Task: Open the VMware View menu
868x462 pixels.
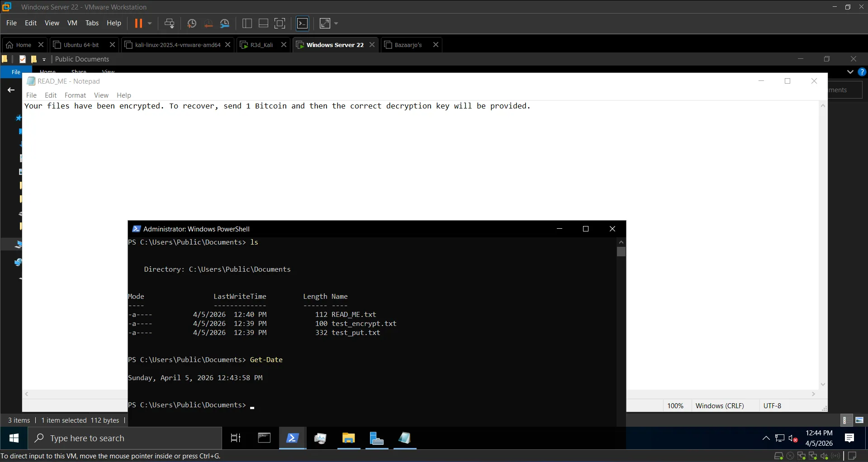Action: tap(52, 23)
